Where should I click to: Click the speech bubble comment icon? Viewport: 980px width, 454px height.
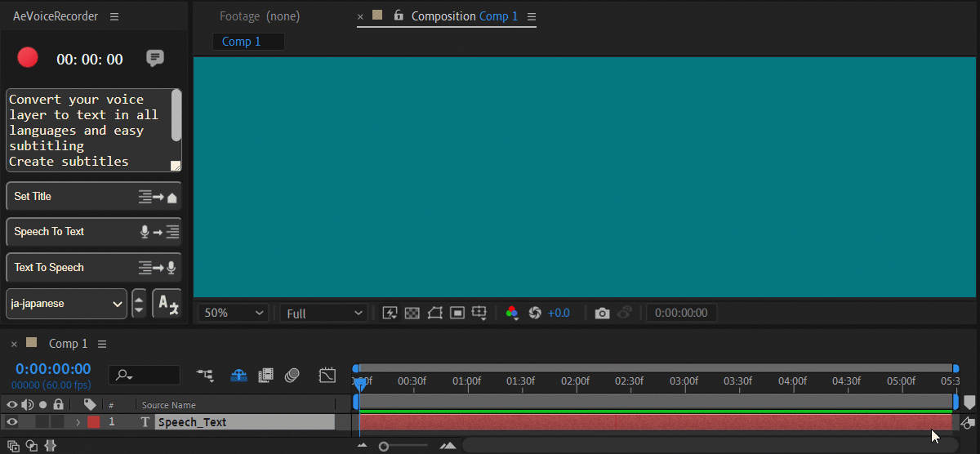154,58
